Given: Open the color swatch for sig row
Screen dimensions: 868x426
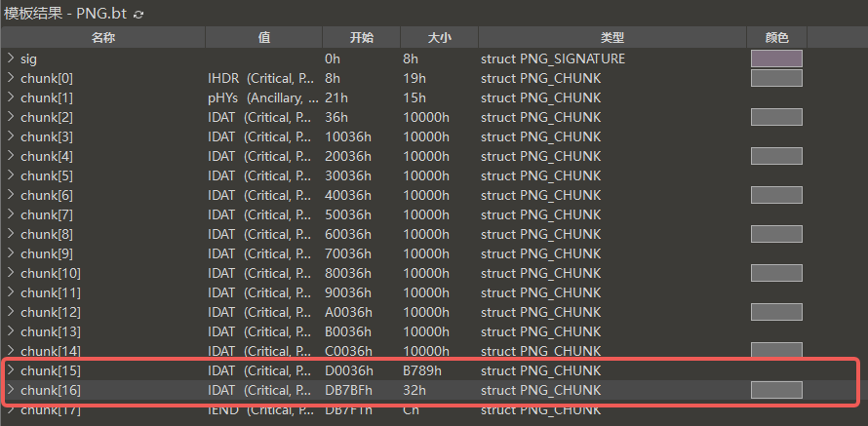Looking at the screenshot, I should click(x=776, y=58).
